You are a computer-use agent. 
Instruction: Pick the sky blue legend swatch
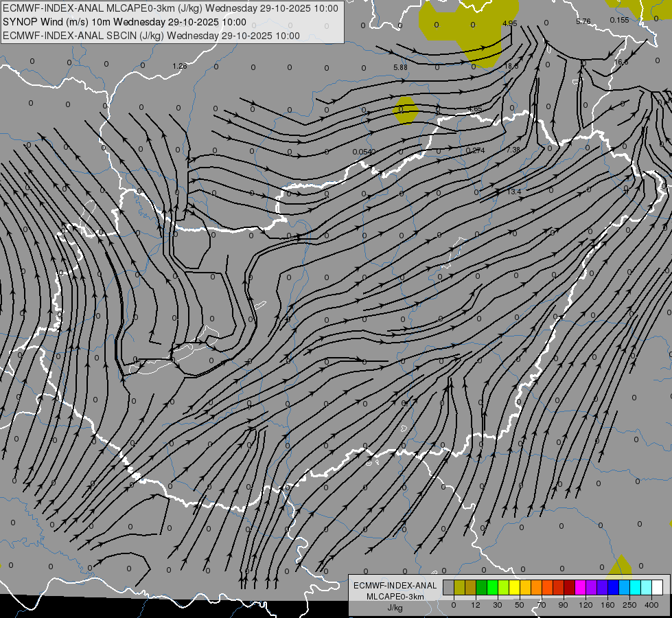point(625,587)
